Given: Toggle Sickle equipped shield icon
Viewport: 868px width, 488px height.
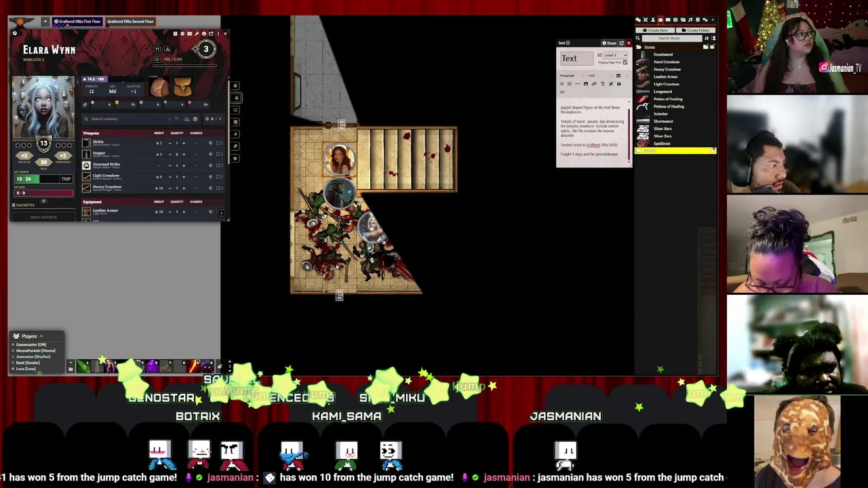Looking at the screenshot, I should [x=211, y=143].
